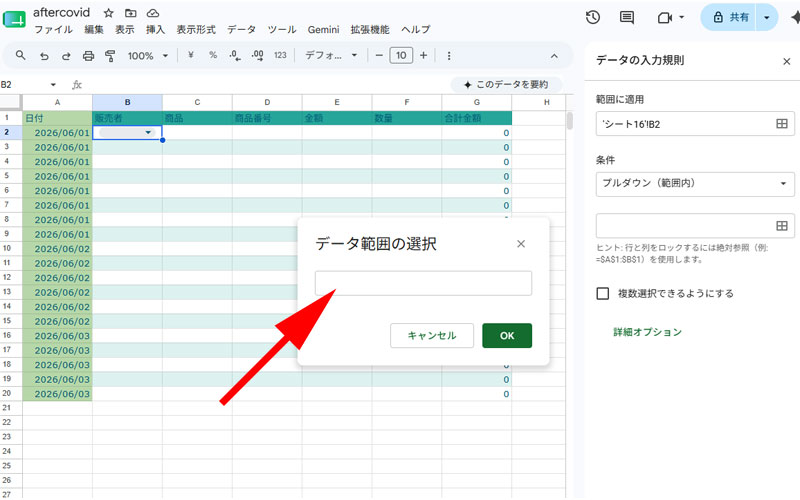The width and height of the screenshot is (800, 500).
Task: Open the name box dropdown beside B2
Action: point(53,85)
